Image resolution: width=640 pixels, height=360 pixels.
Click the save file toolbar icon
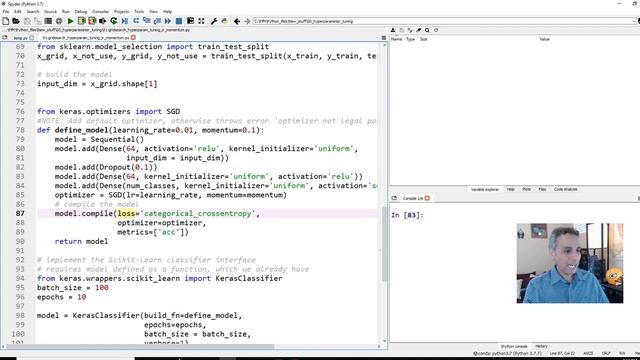(x=27, y=21)
